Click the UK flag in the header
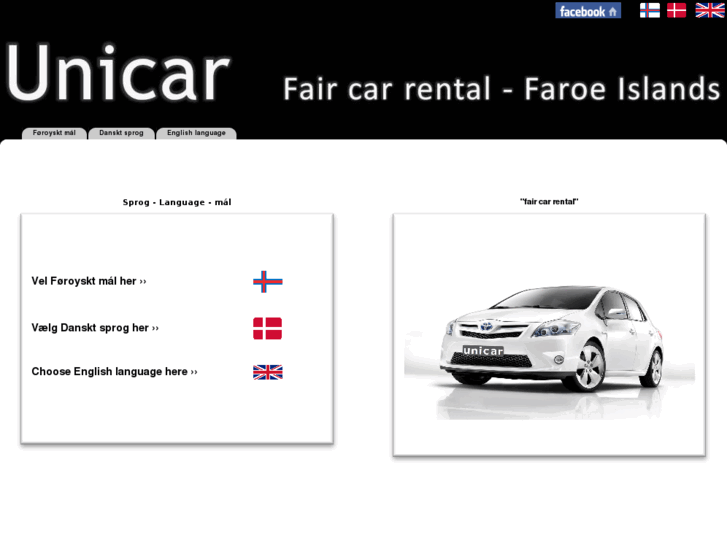Viewport: 727px width, 545px height. [x=709, y=10]
